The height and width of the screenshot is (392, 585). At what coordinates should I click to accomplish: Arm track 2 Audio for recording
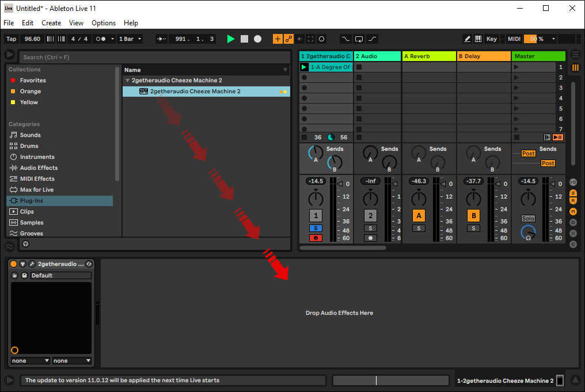(x=370, y=238)
